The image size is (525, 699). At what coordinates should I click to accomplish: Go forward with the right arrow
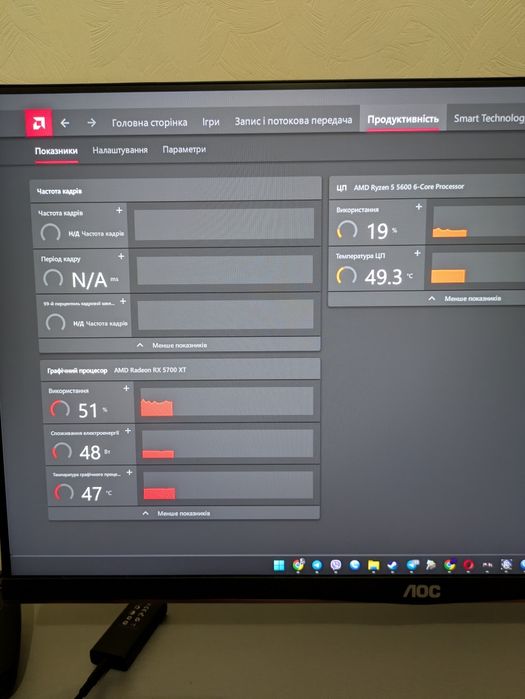point(91,122)
